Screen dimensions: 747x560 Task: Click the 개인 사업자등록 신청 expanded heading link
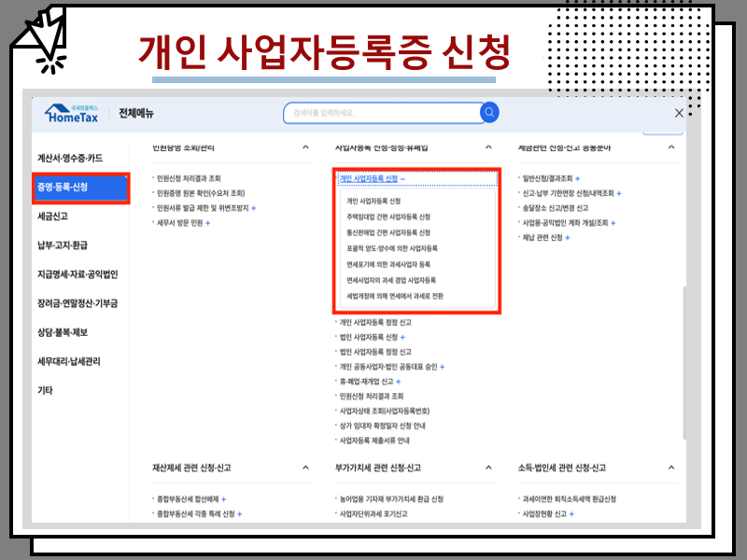point(368,178)
